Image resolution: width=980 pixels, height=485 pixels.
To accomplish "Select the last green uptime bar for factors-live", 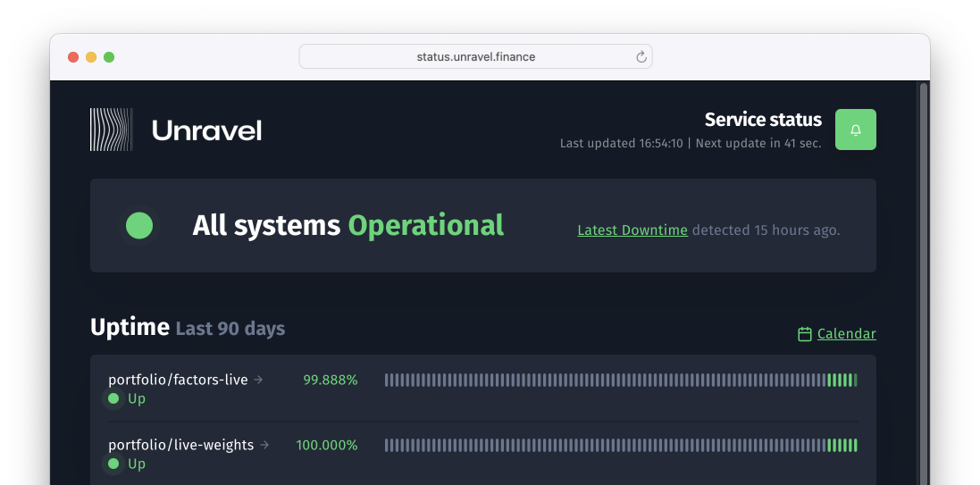I will (x=855, y=380).
